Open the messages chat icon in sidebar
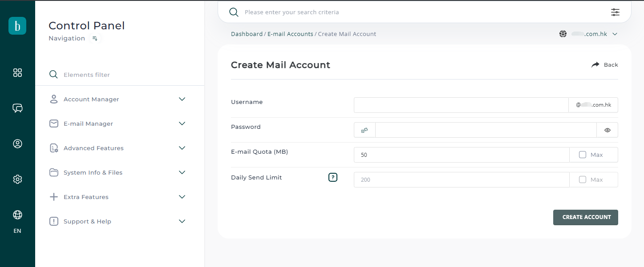Image resolution: width=644 pixels, height=267 pixels. [x=17, y=108]
